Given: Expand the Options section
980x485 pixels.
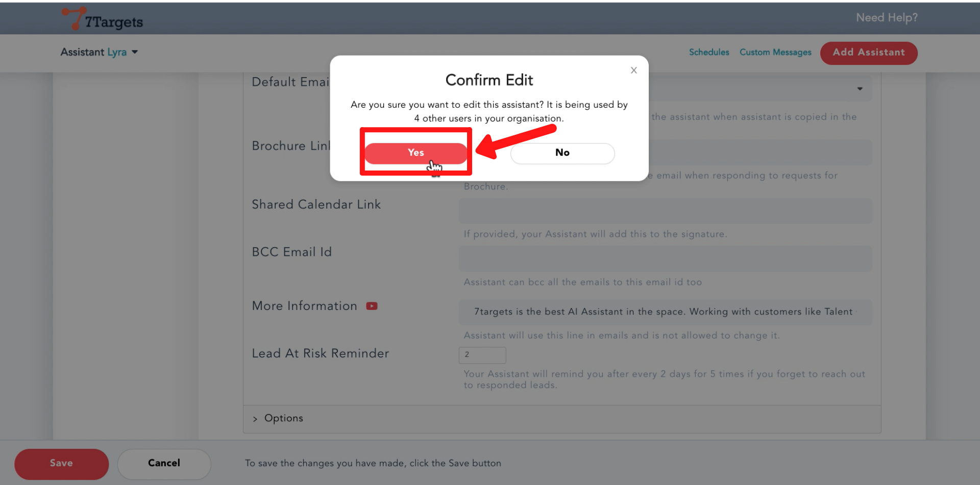Looking at the screenshot, I should pos(283,418).
